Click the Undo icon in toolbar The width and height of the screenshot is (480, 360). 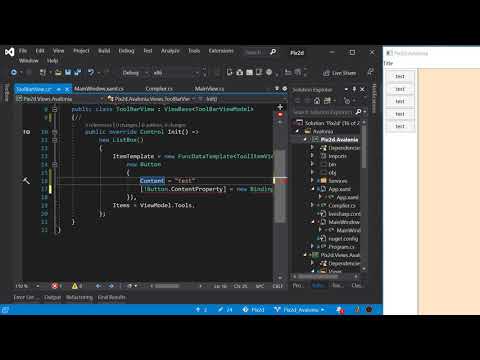[x=91, y=72]
